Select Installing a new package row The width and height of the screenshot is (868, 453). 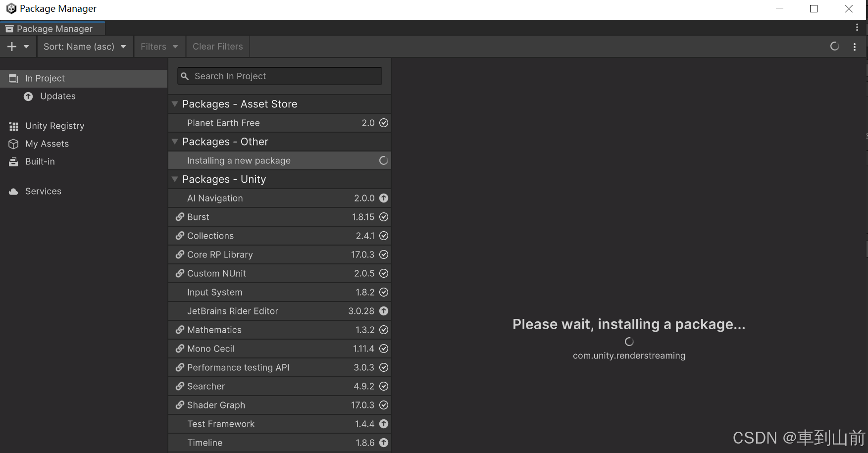pos(280,160)
